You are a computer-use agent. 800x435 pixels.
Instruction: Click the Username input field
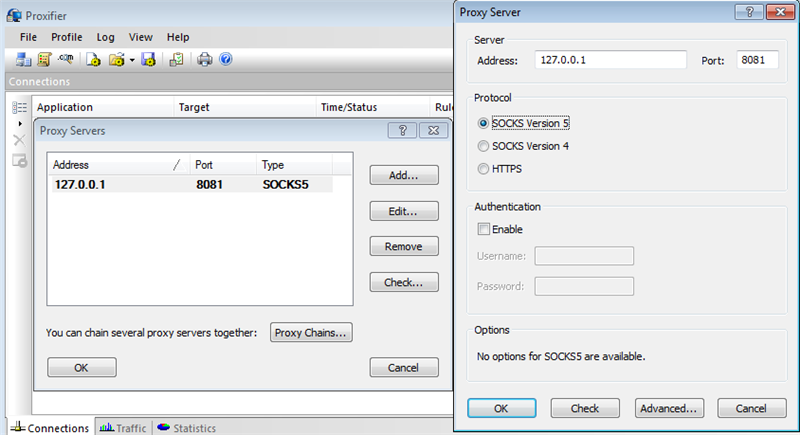pos(584,256)
